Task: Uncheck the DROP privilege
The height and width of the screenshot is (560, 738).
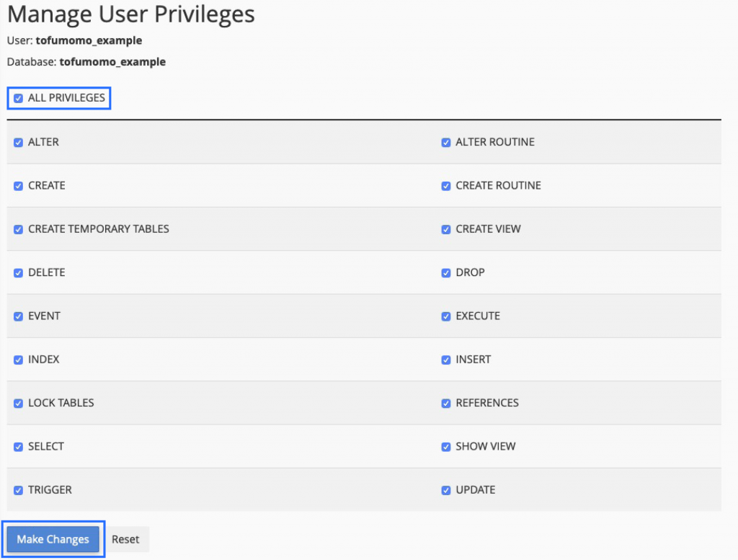Action: 446,272
